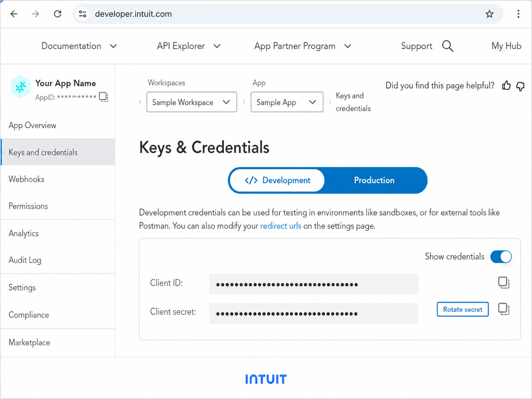Screen dimensions: 532x399
Task: Expand the App Partner Program menu
Action: (303, 46)
